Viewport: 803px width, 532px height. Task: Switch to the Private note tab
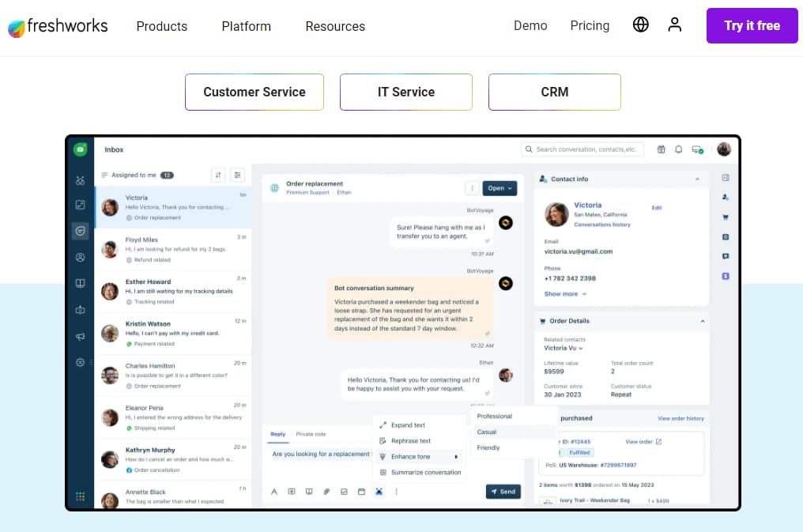pos(311,434)
